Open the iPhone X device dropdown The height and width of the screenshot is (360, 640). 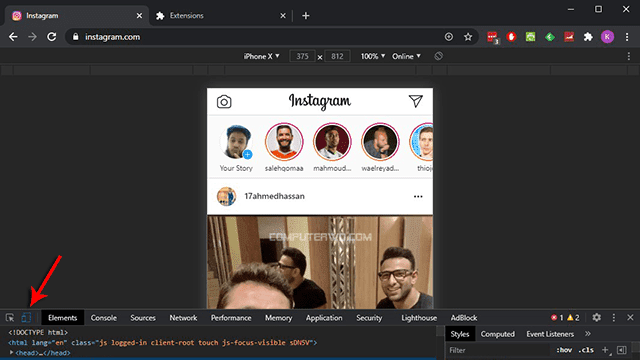coord(262,56)
